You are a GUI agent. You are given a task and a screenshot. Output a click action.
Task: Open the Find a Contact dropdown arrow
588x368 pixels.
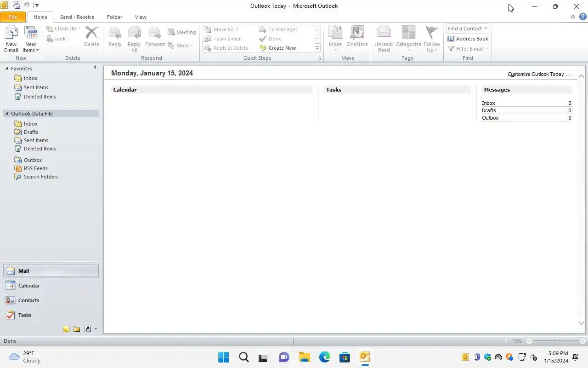click(486, 29)
